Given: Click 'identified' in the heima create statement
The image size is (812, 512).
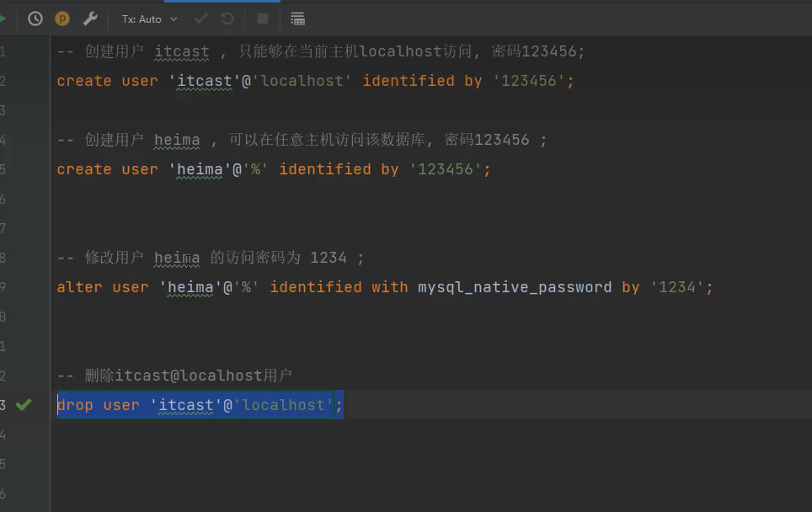Looking at the screenshot, I should tap(325, 170).
